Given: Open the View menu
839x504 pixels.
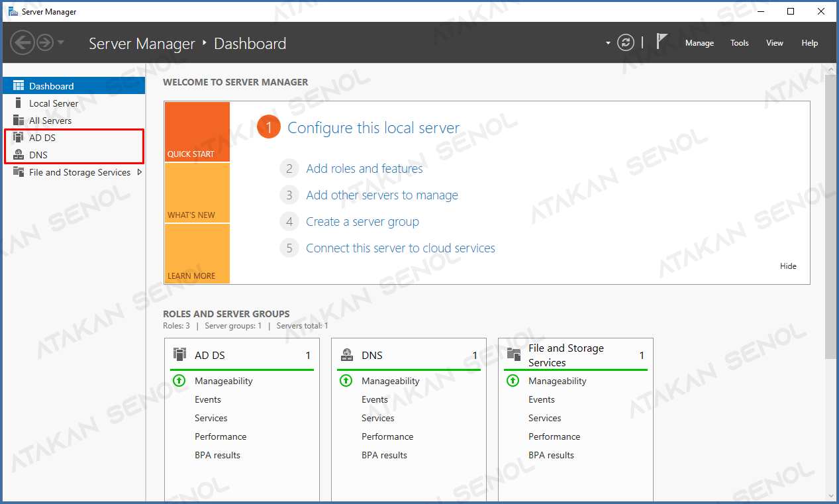Looking at the screenshot, I should pyautogui.click(x=775, y=43).
